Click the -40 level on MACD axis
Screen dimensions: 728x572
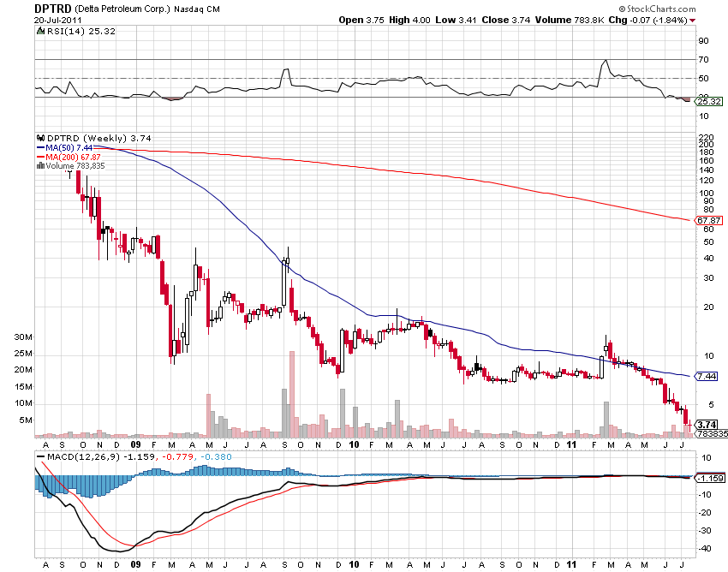click(704, 548)
